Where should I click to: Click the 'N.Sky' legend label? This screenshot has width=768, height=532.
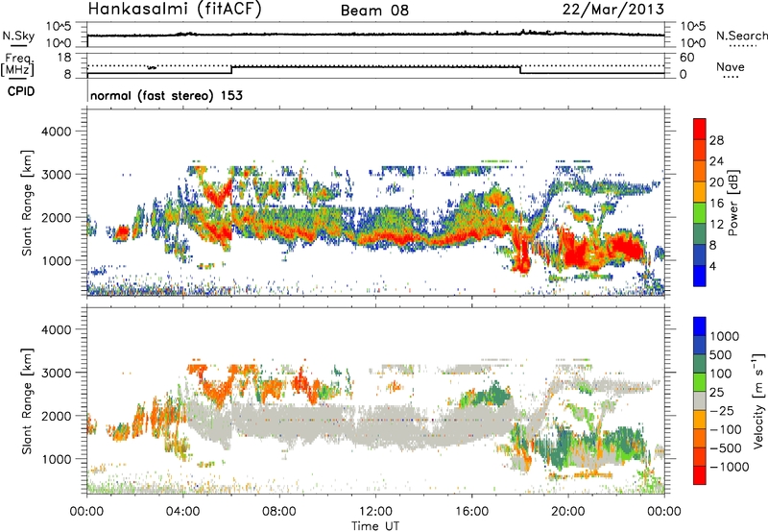(x=18, y=36)
